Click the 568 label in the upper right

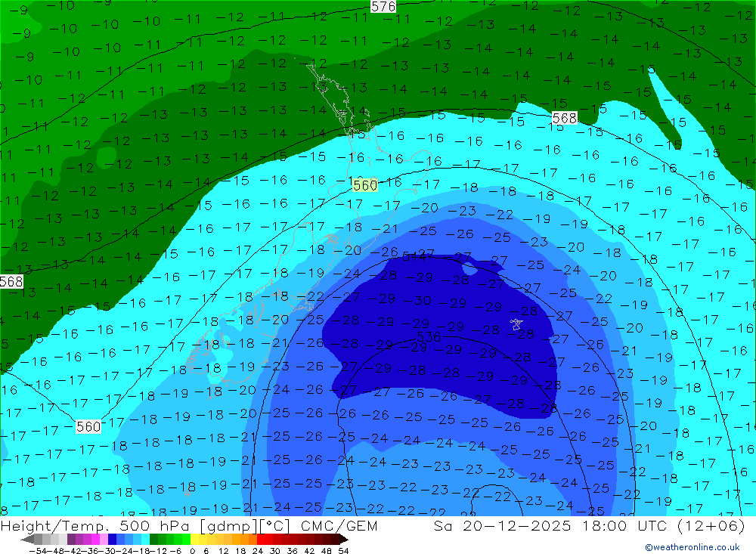(x=564, y=118)
